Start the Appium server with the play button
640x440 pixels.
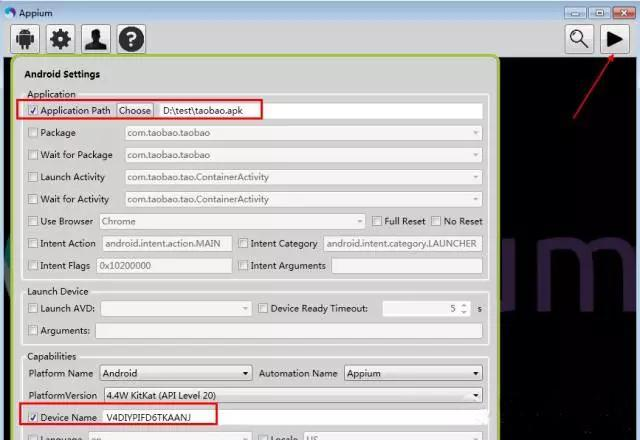614,39
